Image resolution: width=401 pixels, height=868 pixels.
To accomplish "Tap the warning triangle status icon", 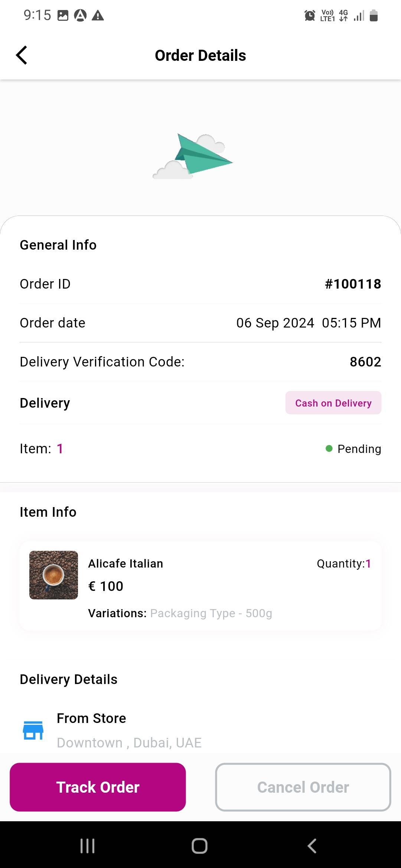I will pos(97,16).
